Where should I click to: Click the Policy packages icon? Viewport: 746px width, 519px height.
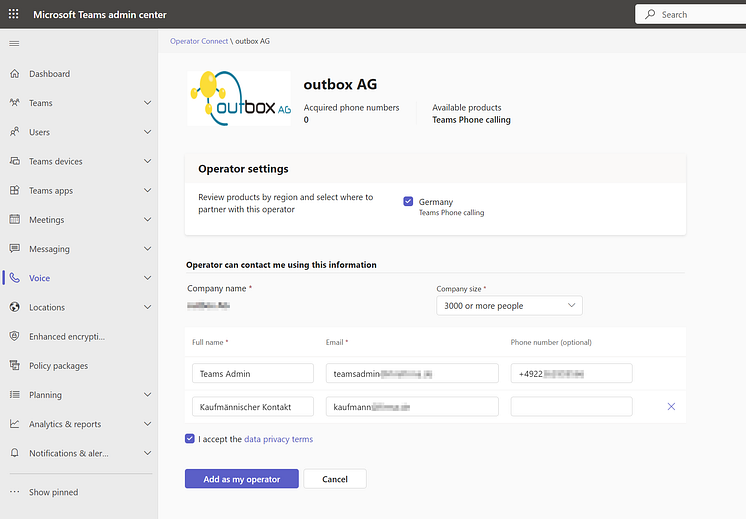click(15, 365)
